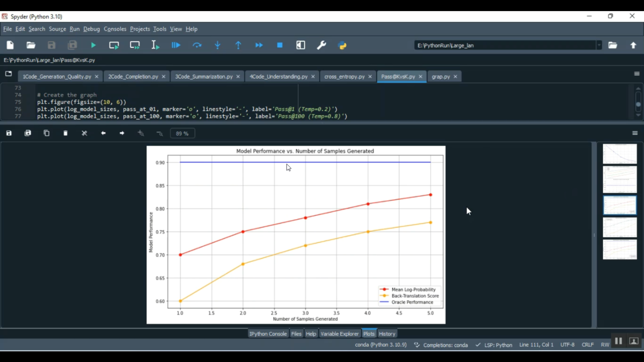
Task: Switch to the Variable Explorer pane
Action: [339, 334]
